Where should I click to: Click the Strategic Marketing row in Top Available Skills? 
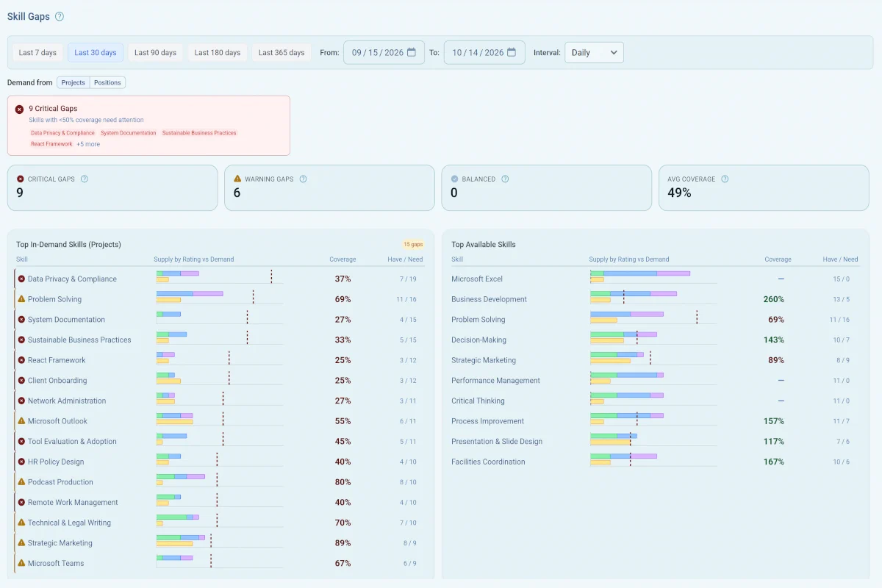tap(656, 360)
